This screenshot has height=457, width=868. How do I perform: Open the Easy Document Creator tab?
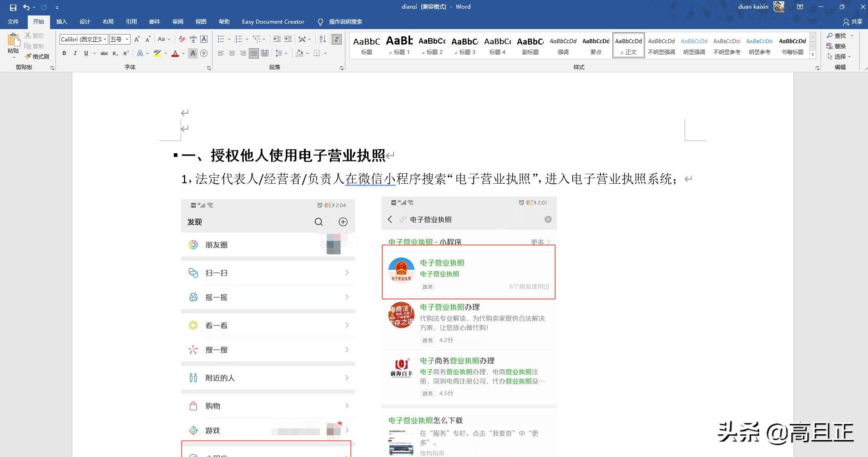point(273,21)
